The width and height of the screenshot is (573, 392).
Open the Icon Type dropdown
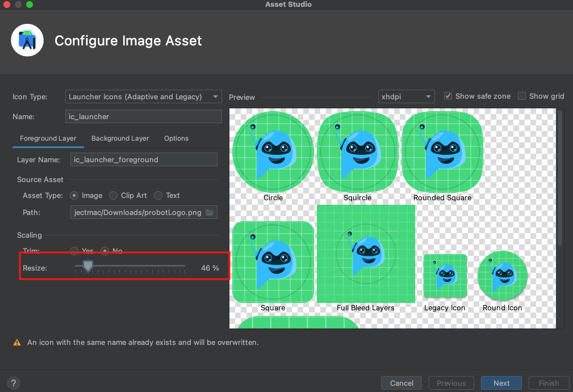pos(144,97)
